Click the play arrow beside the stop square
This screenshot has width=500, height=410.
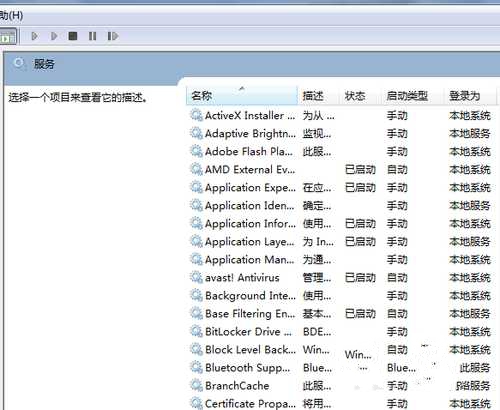(x=54, y=36)
